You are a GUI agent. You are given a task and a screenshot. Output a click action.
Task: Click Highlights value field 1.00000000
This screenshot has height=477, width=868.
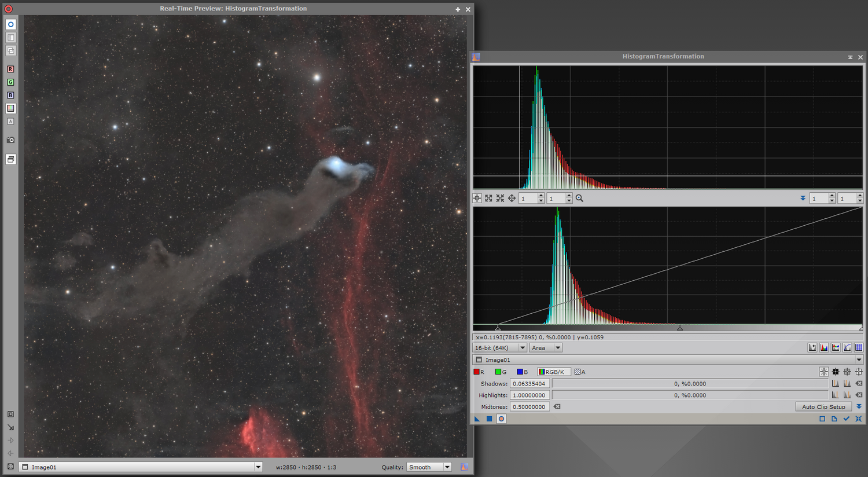pos(529,395)
